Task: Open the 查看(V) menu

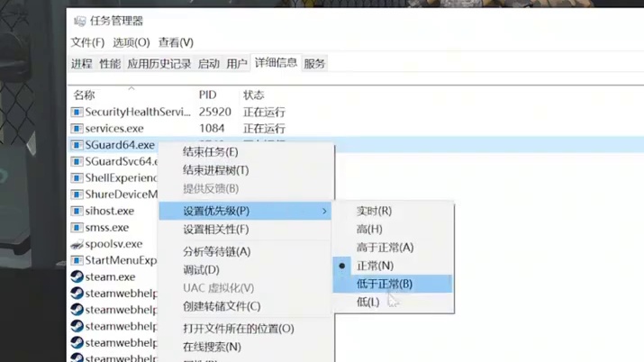Action: [176, 42]
